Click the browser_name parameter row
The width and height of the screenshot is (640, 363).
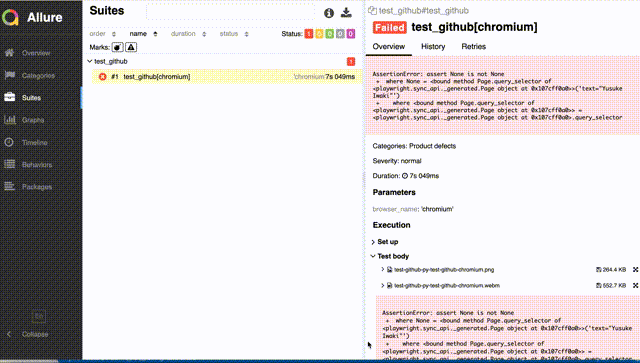[413, 209]
